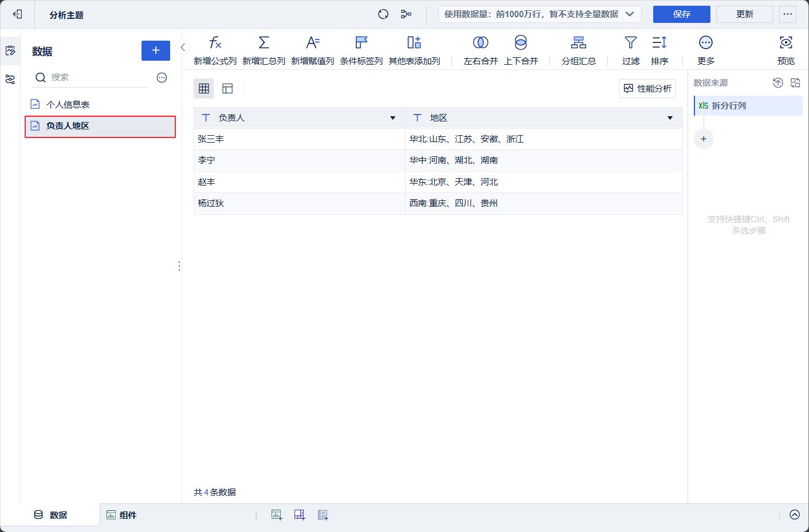809x532 pixels.
Task: Open the more options circle next to search
Action: point(162,77)
